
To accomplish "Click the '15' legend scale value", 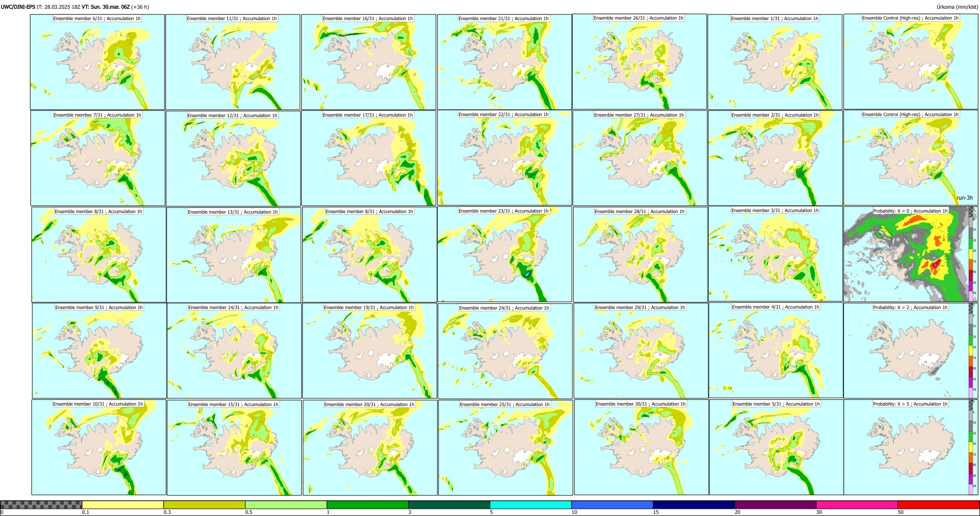I will click(x=656, y=512).
